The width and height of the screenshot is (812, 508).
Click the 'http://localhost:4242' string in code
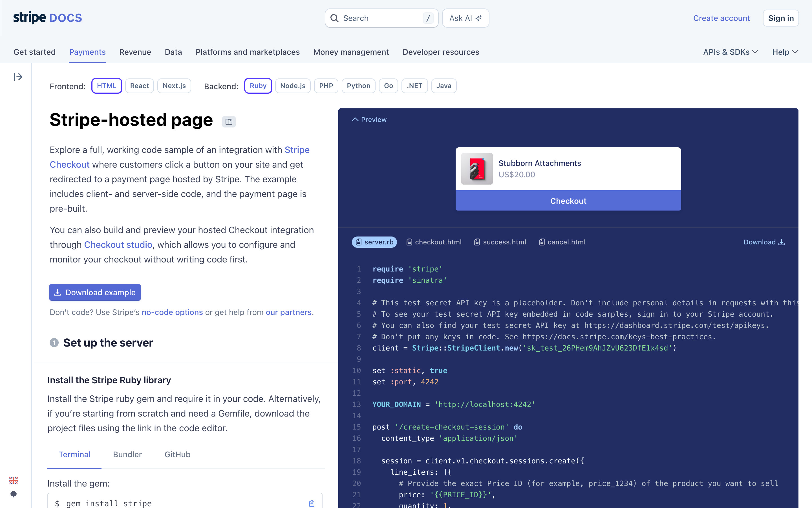(x=485, y=404)
